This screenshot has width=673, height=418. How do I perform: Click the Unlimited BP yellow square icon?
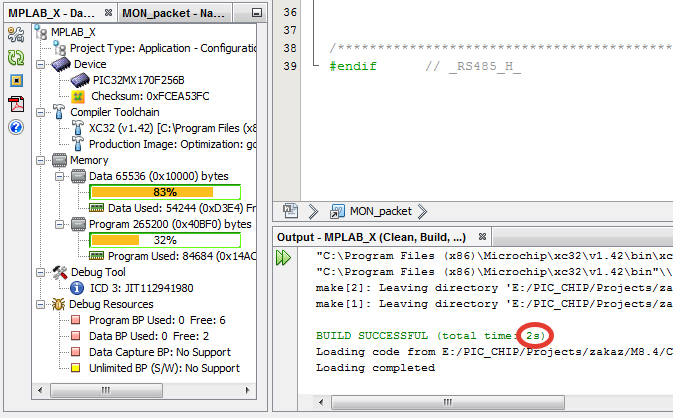76,368
